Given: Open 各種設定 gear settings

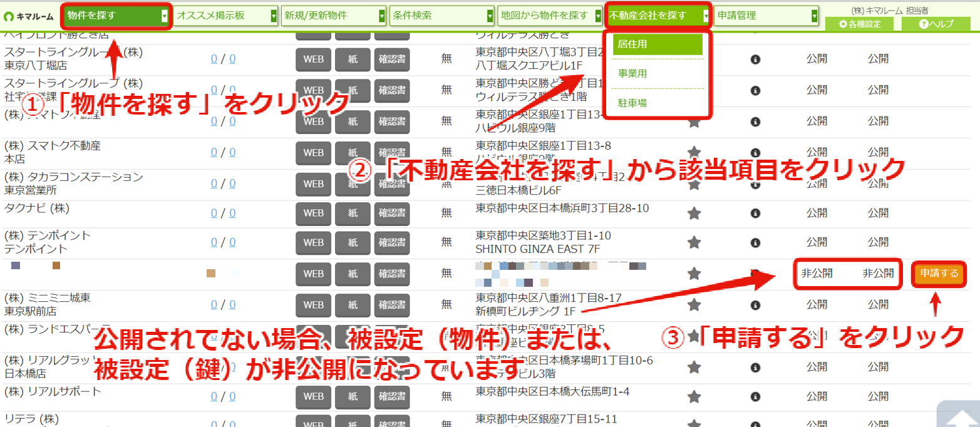Looking at the screenshot, I should (860, 24).
